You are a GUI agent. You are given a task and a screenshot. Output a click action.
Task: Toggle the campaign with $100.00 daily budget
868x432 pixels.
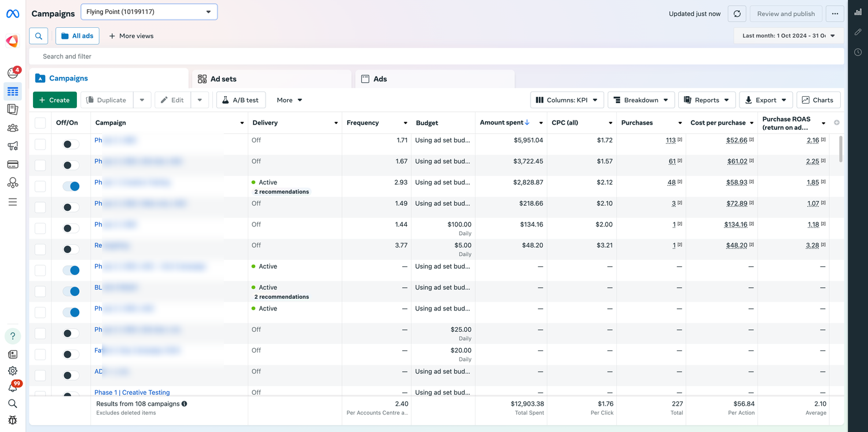click(71, 228)
